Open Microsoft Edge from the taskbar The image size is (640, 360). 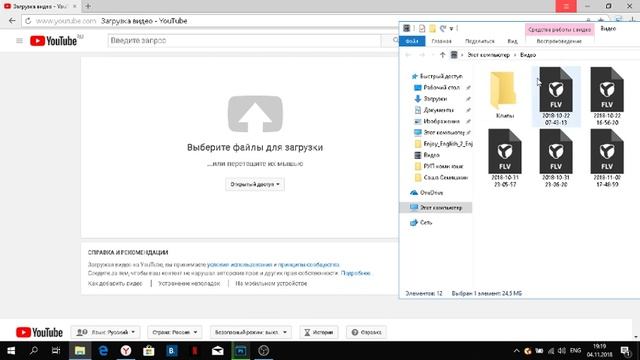[103, 351]
